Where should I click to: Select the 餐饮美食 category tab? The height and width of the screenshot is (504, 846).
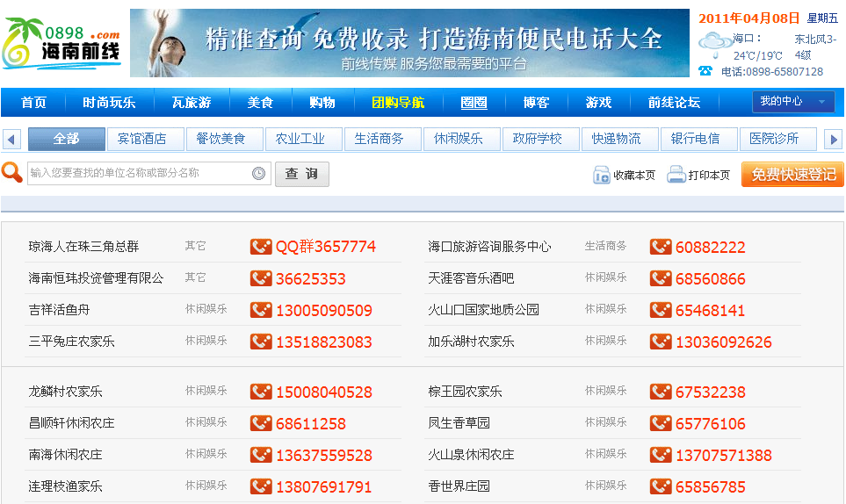[x=224, y=139]
